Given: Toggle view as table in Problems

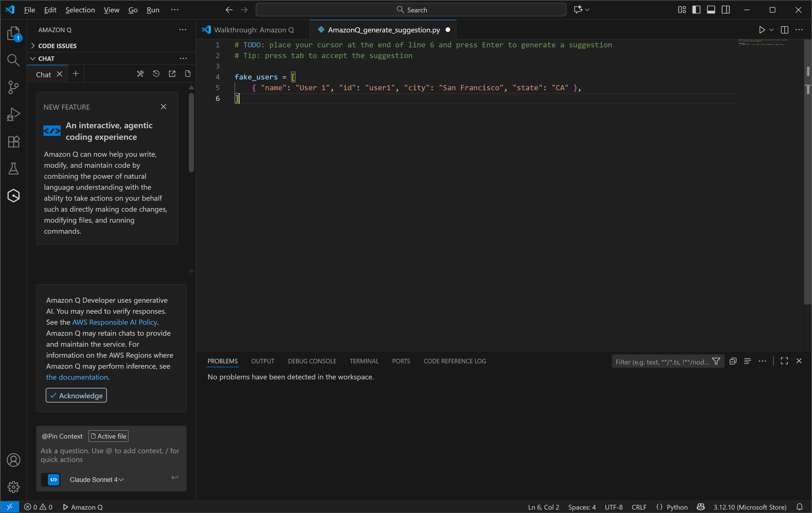Looking at the screenshot, I should pos(748,361).
